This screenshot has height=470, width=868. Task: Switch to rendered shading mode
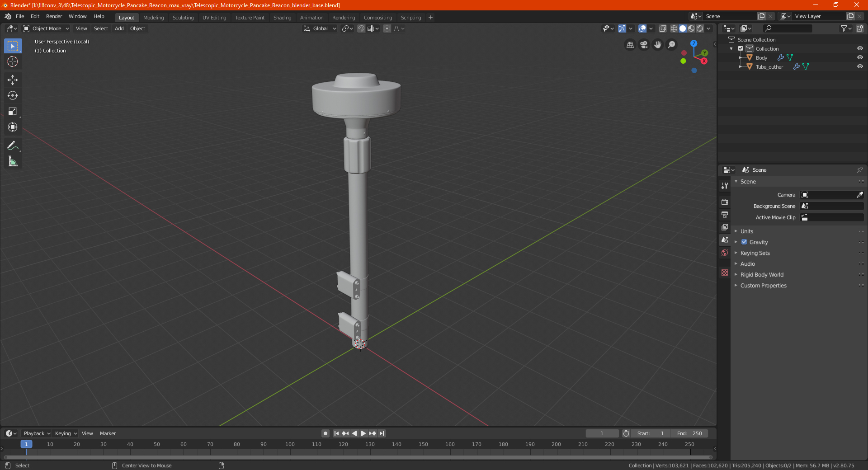pos(700,28)
